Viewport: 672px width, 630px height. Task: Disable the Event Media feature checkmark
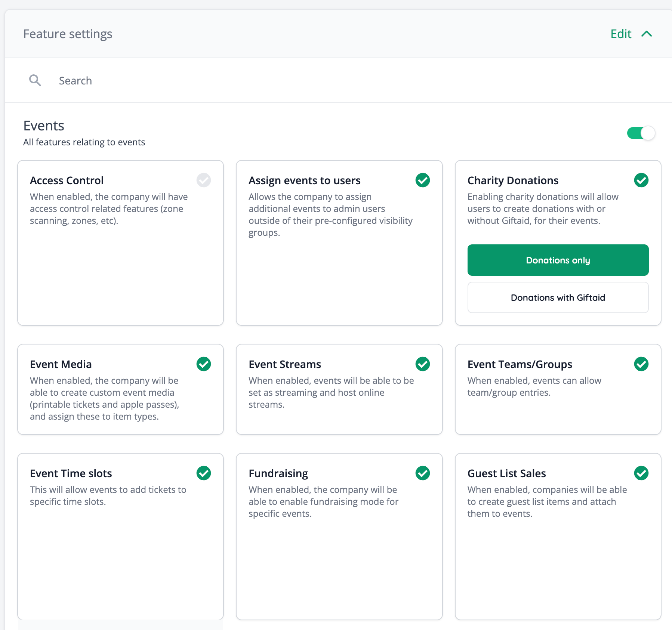coord(203,364)
